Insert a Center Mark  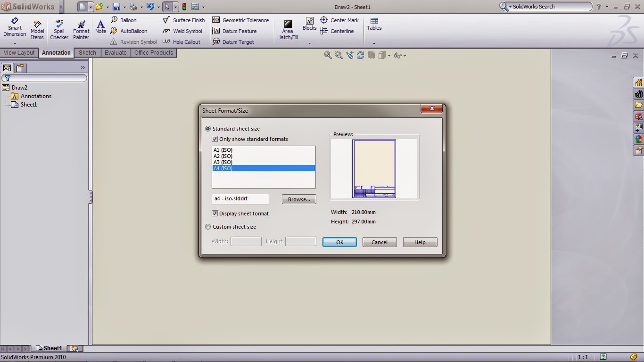pyautogui.click(x=339, y=20)
